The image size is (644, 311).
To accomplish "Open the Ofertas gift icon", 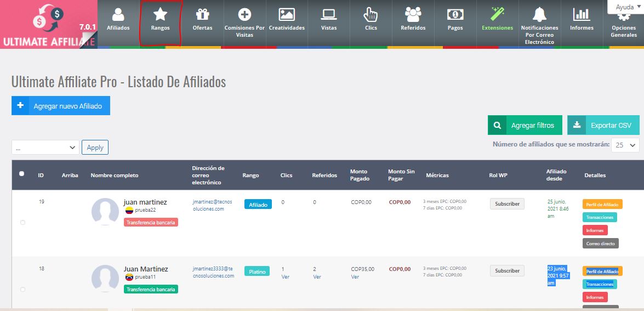I will click(x=202, y=15).
